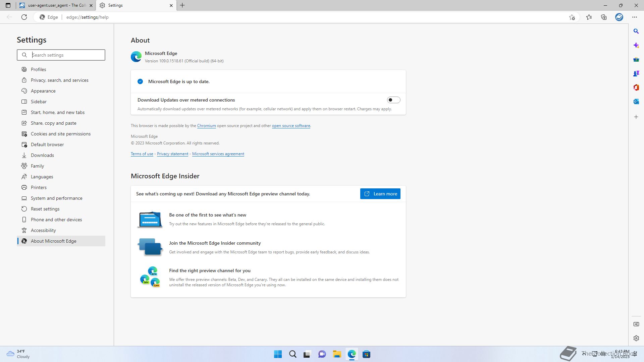Open the weather widget showing 34°F
The image size is (644, 362).
point(18,354)
